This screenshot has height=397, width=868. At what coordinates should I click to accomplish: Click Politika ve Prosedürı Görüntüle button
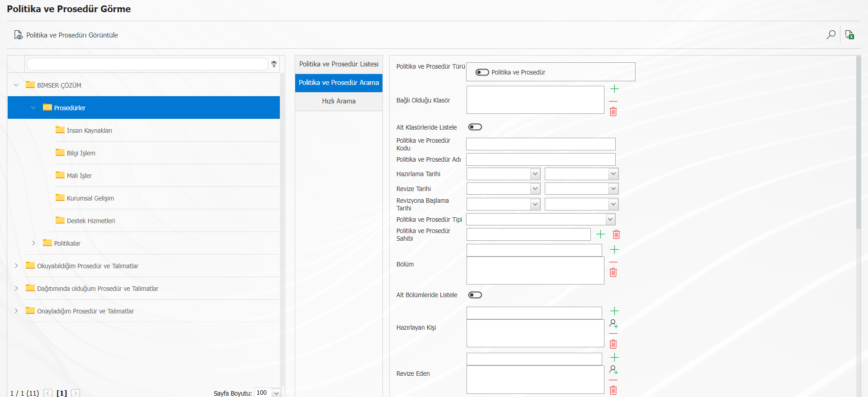click(66, 35)
